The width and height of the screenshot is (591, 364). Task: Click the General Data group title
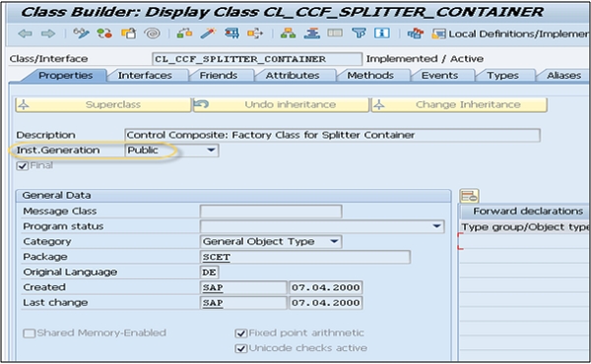point(56,196)
